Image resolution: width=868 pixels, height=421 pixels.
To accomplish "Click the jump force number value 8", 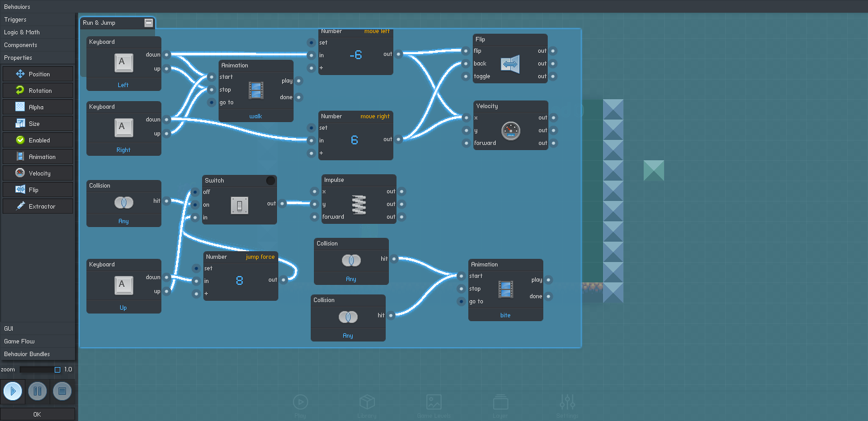I will pos(240,280).
